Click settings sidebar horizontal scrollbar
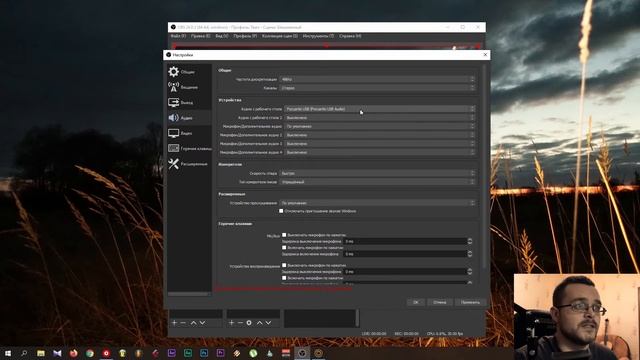 pos(189,293)
